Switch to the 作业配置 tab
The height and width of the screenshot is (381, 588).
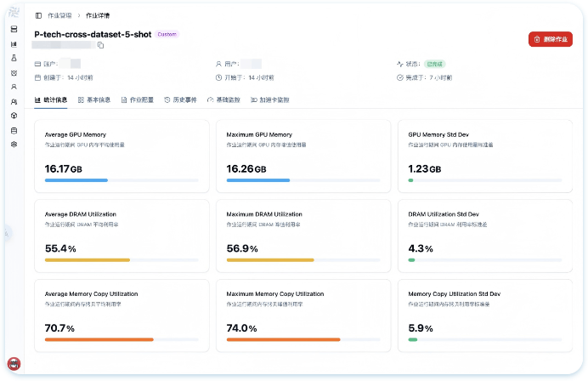[137, 100]
